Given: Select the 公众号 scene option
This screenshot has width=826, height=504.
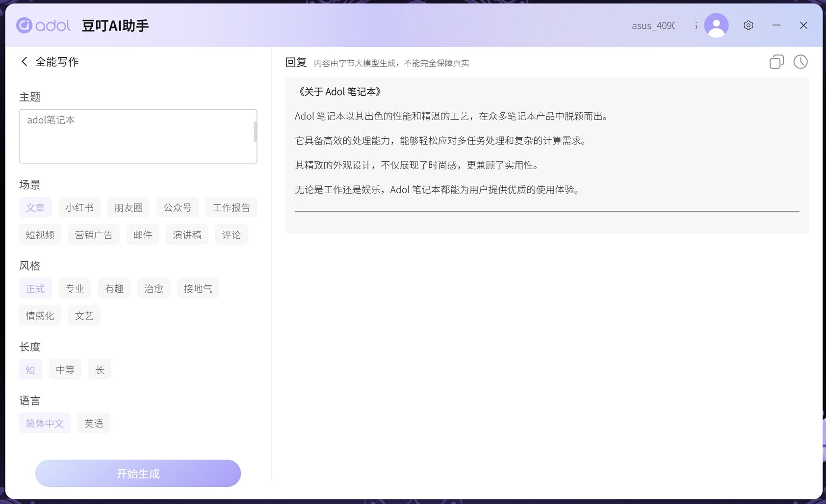Looking at the screenshot, I should click(178, 207).
